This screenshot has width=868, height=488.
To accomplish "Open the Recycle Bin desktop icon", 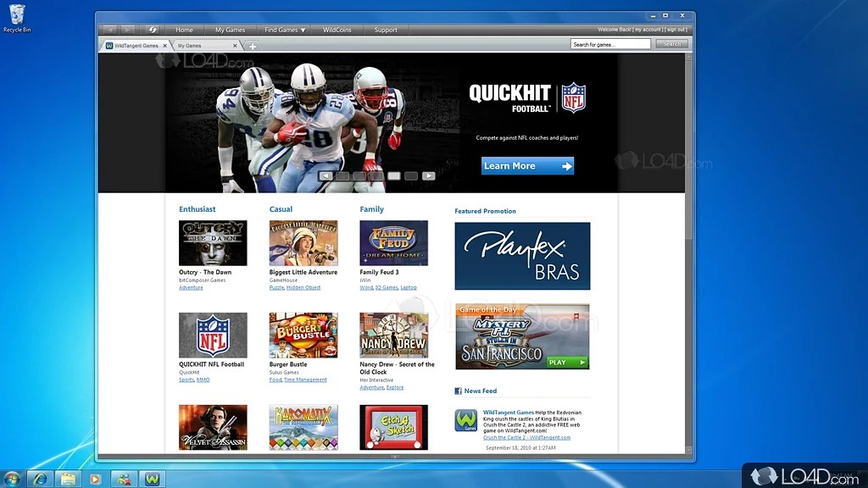I will coord(17,19).
